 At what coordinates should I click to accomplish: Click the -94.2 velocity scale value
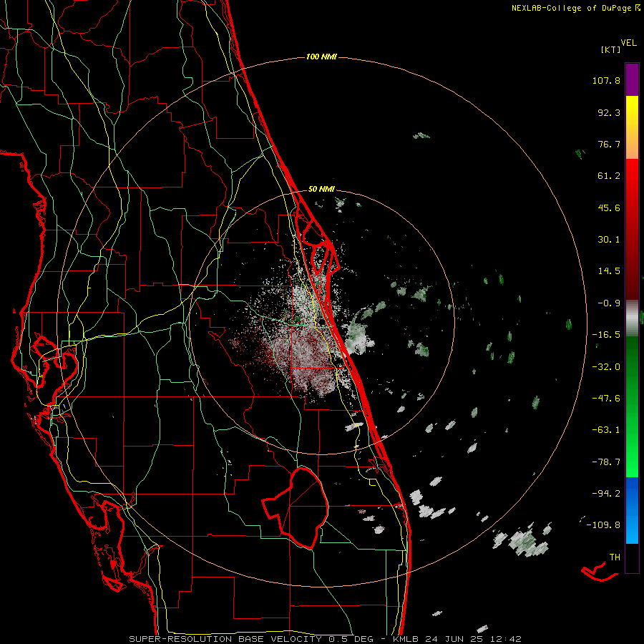point(606,493)
